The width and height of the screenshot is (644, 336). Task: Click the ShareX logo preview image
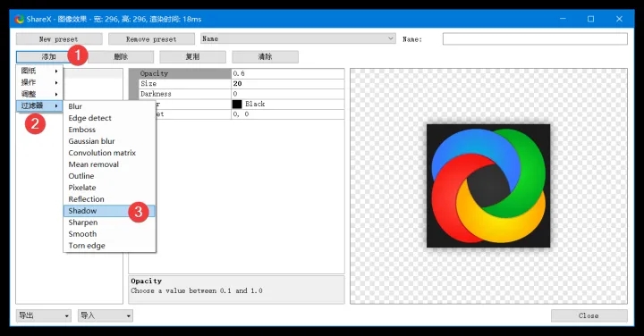488,186
